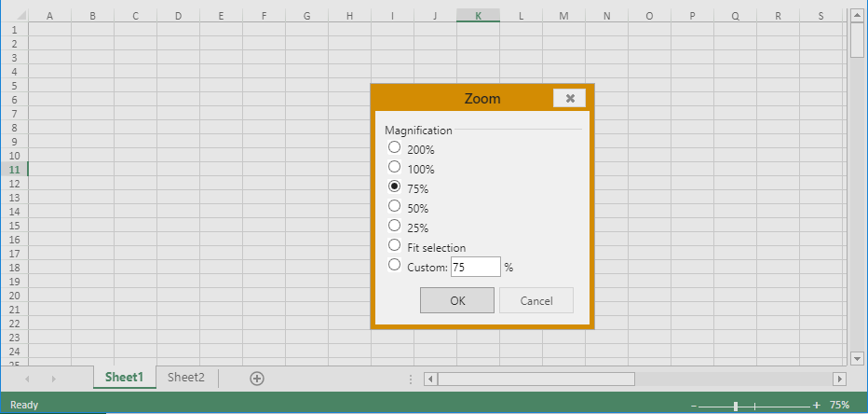
Task: Click the vertical scrollbar up arrow
Action: tap(858, 16)
